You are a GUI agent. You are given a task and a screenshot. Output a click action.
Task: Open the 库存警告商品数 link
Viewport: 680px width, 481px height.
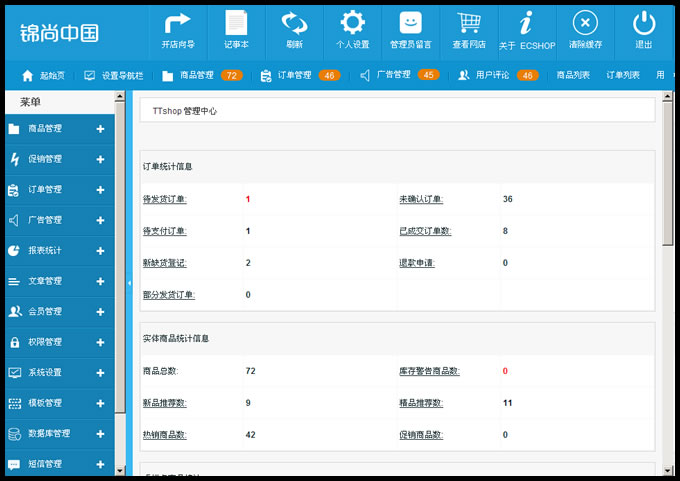click(429, 371)
